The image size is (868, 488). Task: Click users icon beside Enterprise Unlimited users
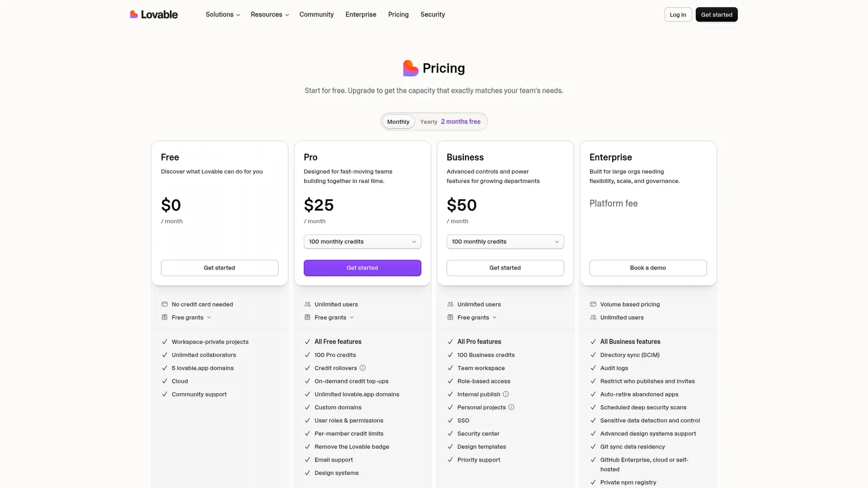pos(593,317)
